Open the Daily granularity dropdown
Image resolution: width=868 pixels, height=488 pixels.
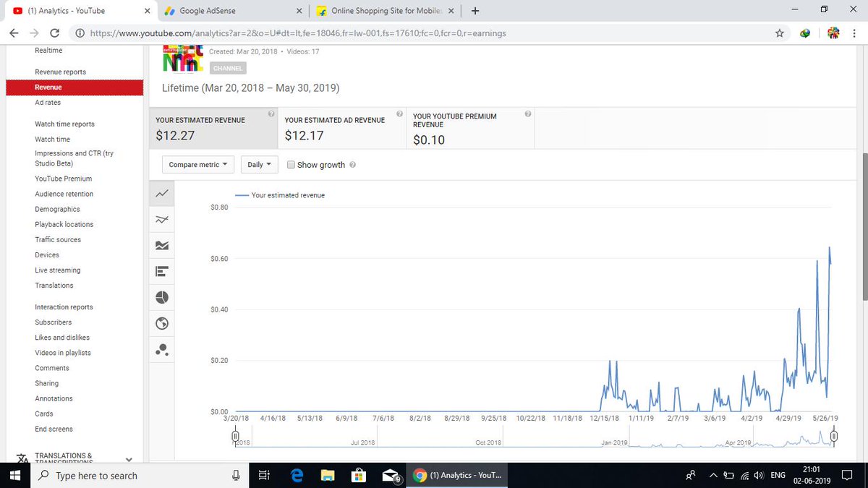[259, 165]
